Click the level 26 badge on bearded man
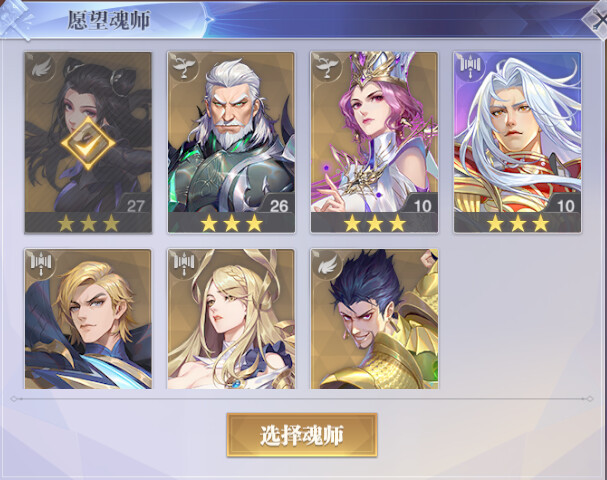The image size is (607, 480). pyautogui.click(x=278, y=203)
